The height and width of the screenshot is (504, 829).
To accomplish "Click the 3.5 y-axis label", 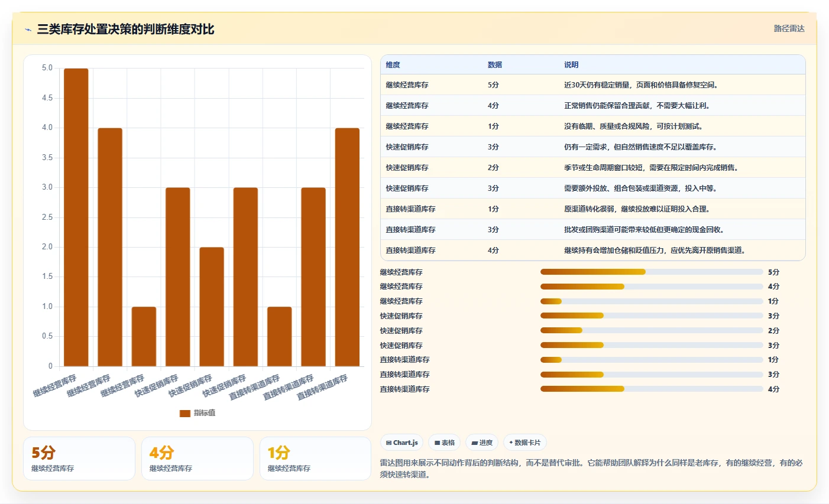I will [47, 158].
